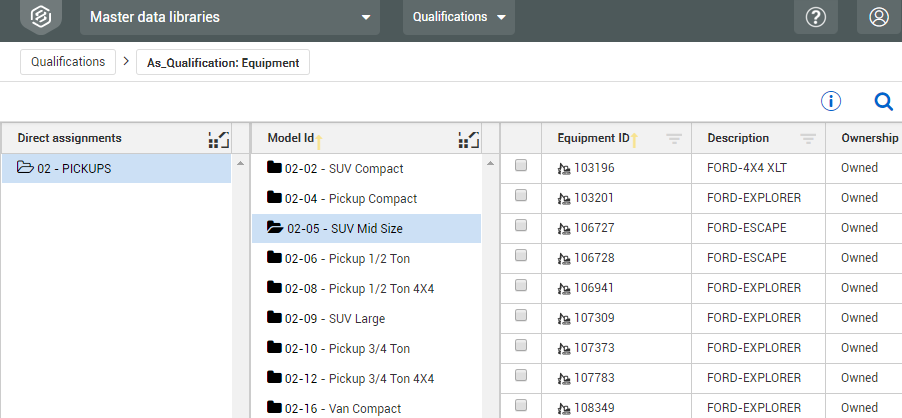
Task: Open the help question mark icon
Action: click(x=815, y=17)
